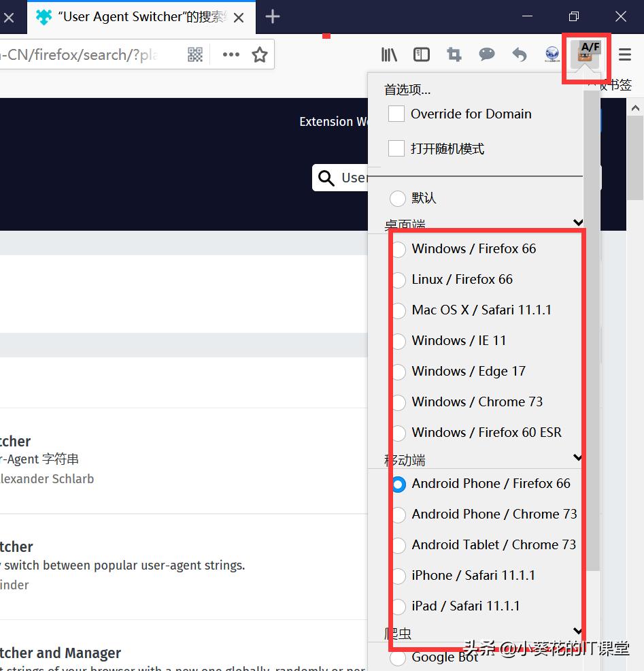Pick Windows / Chrome 73 user agent
The image size is (644, 671).
click(399, 402)
